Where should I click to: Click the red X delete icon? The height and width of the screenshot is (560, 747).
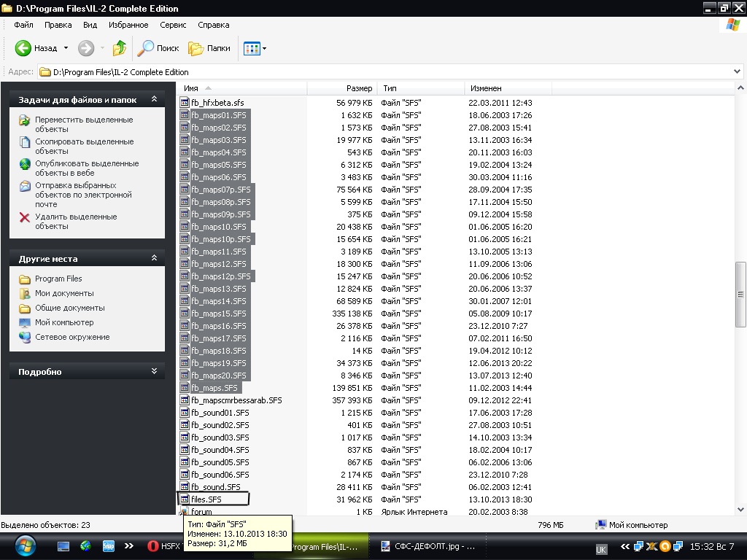(25, 217)
